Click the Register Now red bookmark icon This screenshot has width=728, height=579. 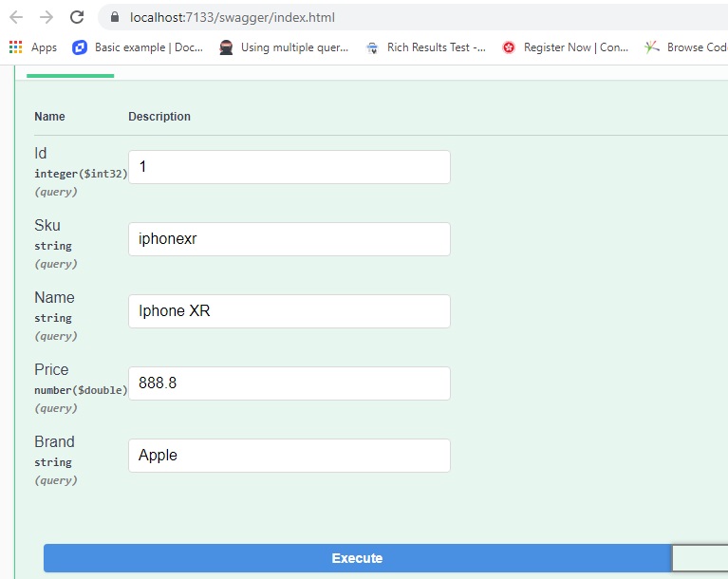(x=509, y=47)
